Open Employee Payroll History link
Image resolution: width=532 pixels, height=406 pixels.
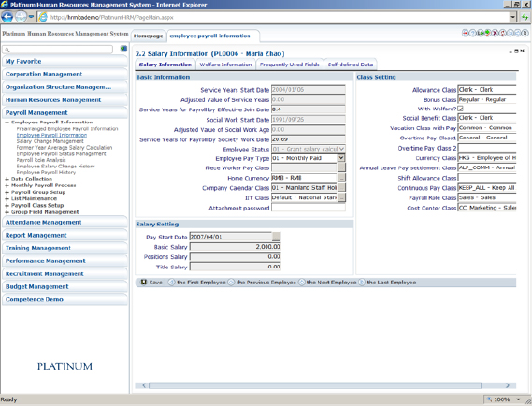coord(46,172)
